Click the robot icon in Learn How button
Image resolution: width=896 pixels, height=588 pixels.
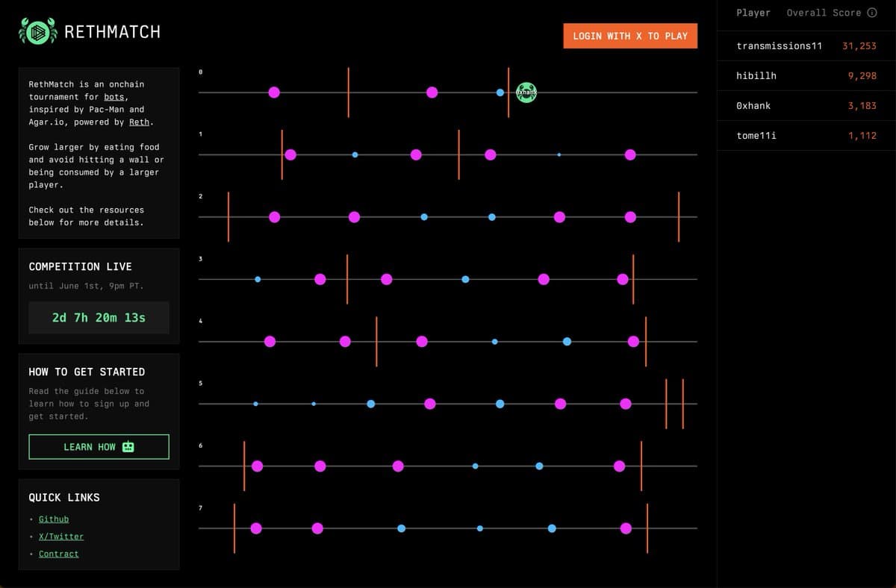click(128, 447)
